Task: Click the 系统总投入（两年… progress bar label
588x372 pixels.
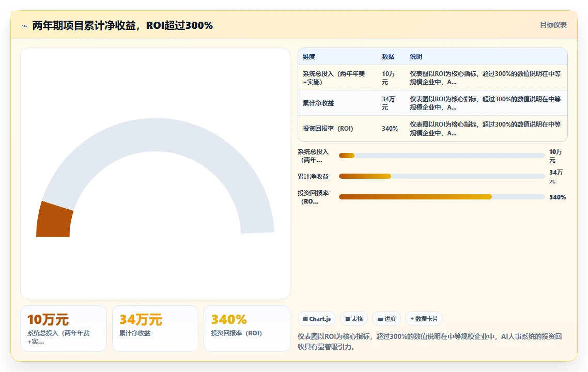Action: pyautogui.click(x=314, y=156)
